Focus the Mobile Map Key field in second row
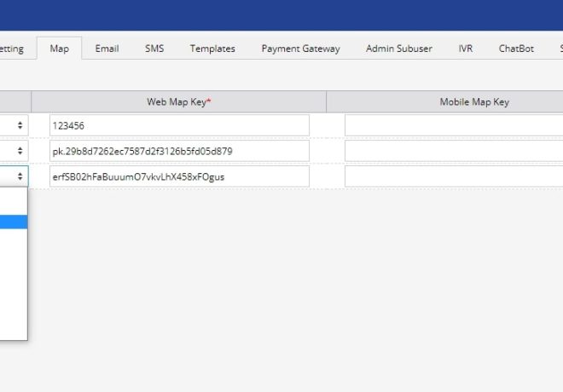Image resolution: width=563 pixels, height=392 pixels. pos(453,151)
